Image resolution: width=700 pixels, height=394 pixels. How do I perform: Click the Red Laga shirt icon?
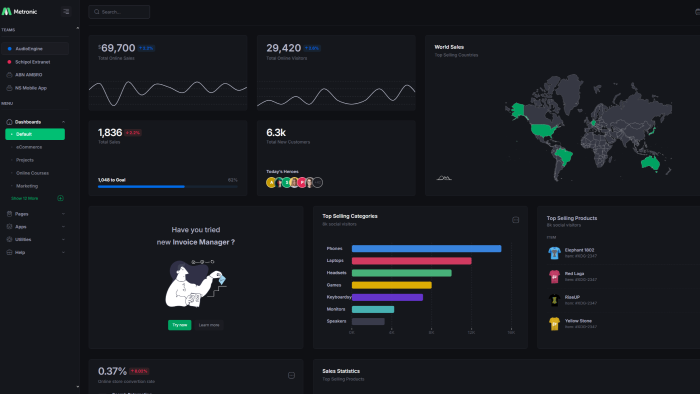click(x=554, y=277)
